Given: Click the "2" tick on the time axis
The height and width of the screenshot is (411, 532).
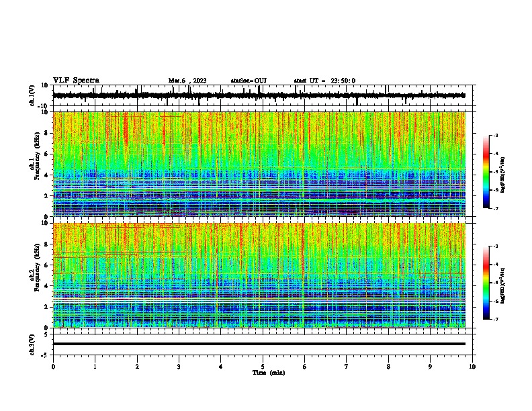Looking at the screenshot, I should click(137, 367).
